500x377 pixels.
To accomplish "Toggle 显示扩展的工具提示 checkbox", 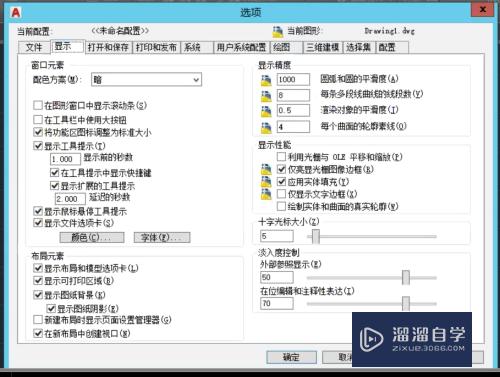I will [x=54, y=186].
